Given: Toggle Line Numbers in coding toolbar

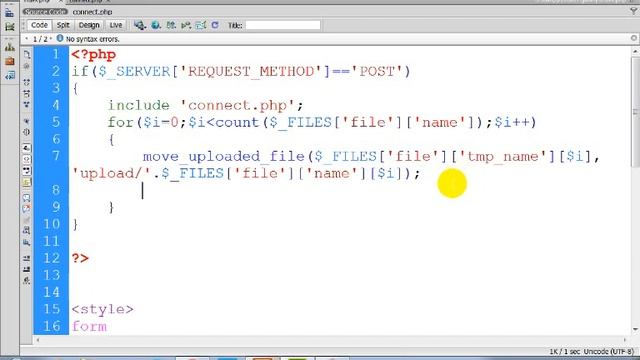Looking at the screenshot, I should [27, 148].
